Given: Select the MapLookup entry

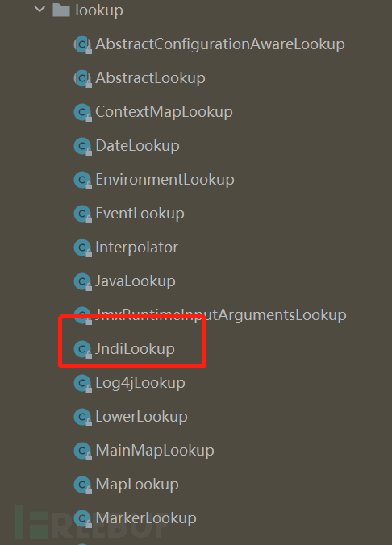Looking at the screenshot, I should coord(137,485).
